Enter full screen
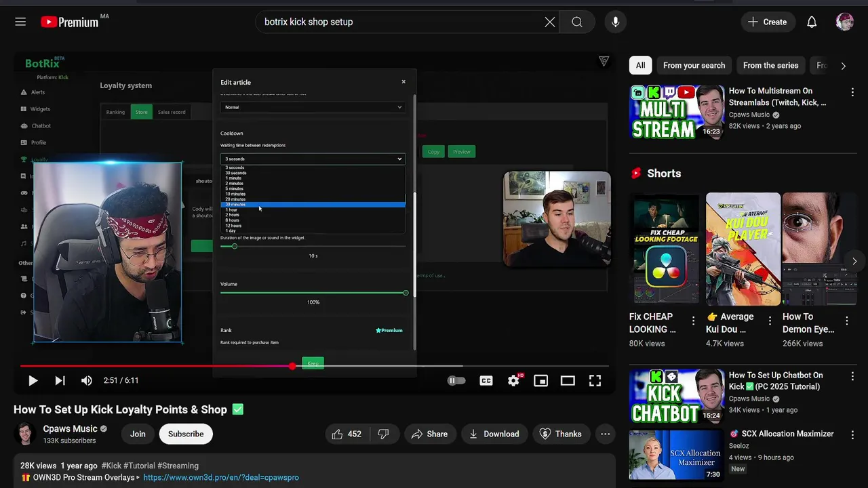Image resolution: width=868 pixels, height=488 pixels. click(x=595, y=381)
